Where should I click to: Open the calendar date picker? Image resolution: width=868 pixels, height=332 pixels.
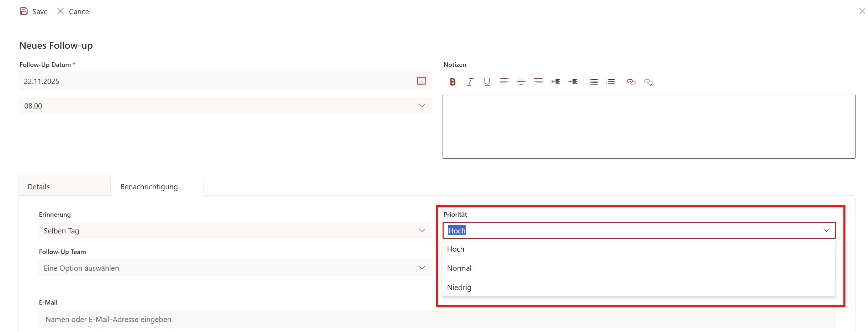(x=422, y=81)
